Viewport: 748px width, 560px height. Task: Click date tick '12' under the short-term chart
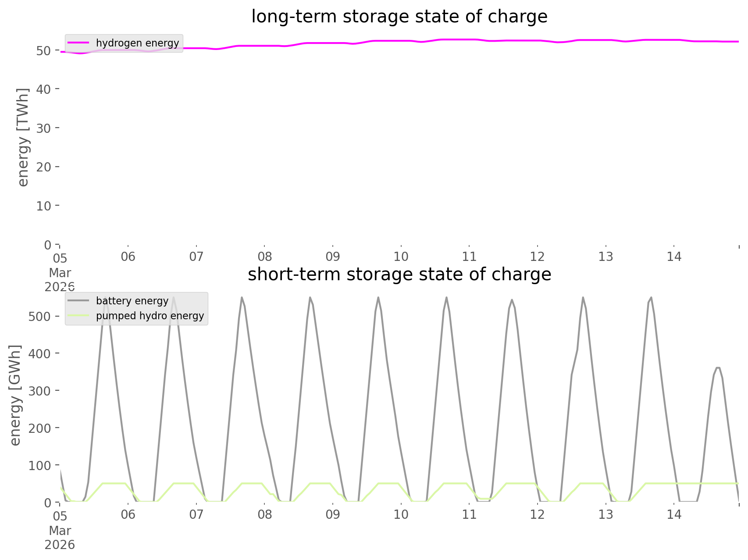pyautogui.click(x=538, y=514)
